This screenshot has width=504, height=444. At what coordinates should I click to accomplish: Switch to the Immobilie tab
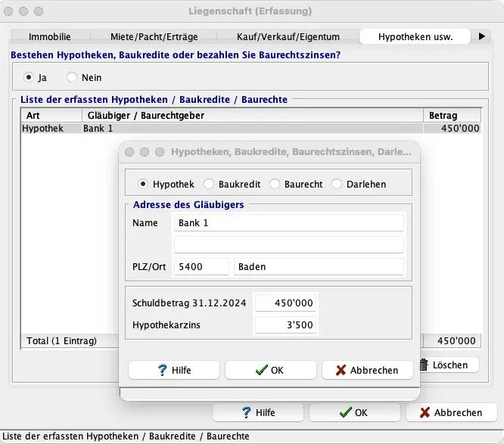50,36
